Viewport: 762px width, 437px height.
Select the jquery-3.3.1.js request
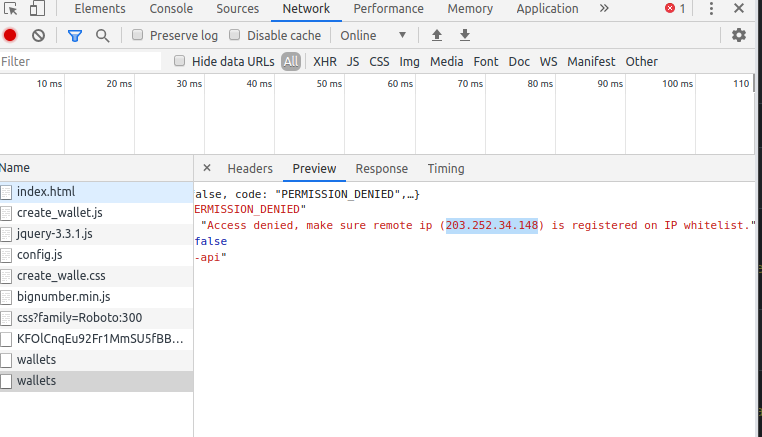(96, 234)
